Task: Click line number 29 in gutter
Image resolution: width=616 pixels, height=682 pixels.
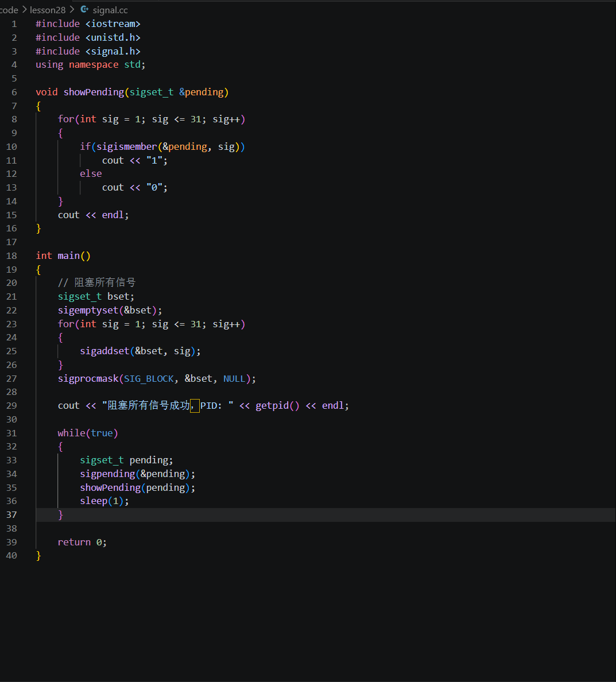Action: (11, 405)
